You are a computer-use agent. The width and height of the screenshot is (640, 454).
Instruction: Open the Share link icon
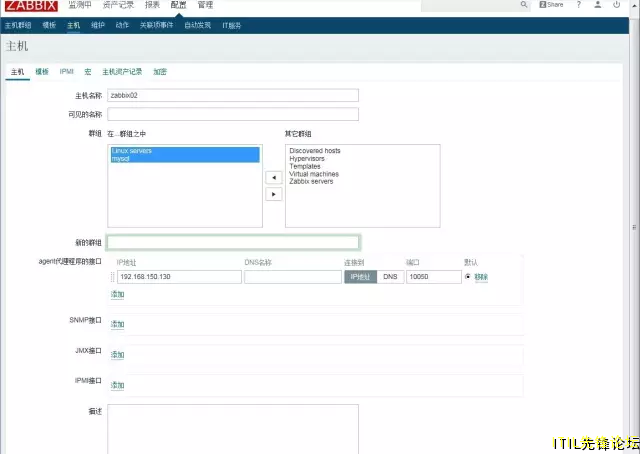point(551,4)
